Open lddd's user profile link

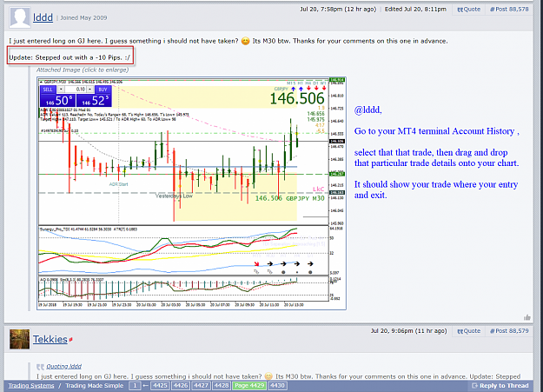tap(43, 17)
